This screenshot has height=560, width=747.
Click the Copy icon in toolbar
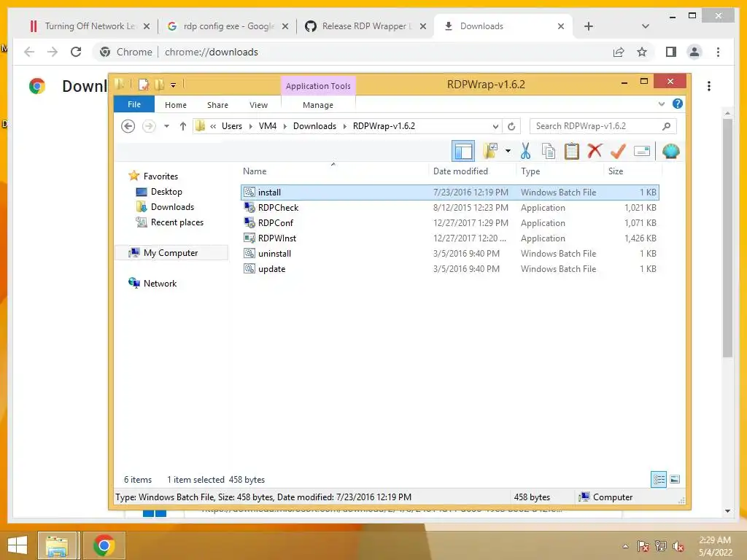(x=549, y=152)
